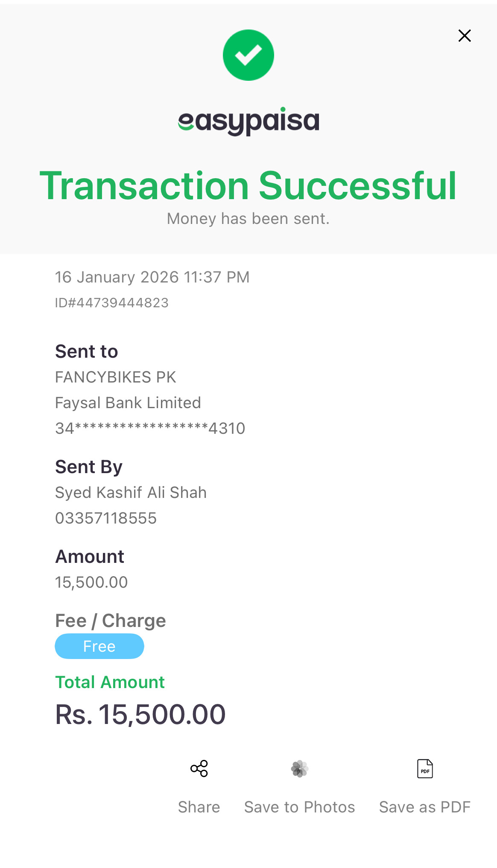Viewport: 497px width, 868px height.
Task: Tap the green success checkmark icon
Action: pos(248,55)
